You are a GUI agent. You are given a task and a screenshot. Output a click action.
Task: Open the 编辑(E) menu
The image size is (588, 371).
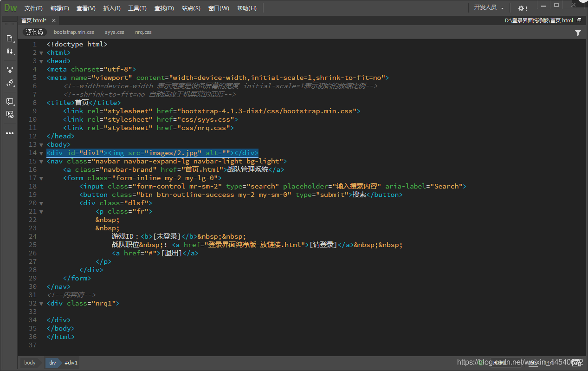pyautogui.click(x=60, y=8)
